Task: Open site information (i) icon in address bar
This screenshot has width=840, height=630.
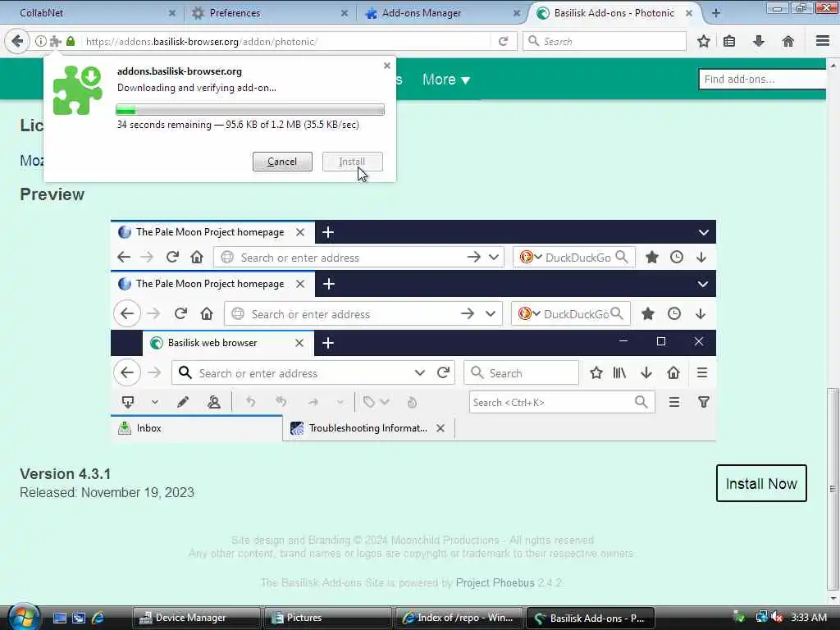Action: tap(40, 41)
